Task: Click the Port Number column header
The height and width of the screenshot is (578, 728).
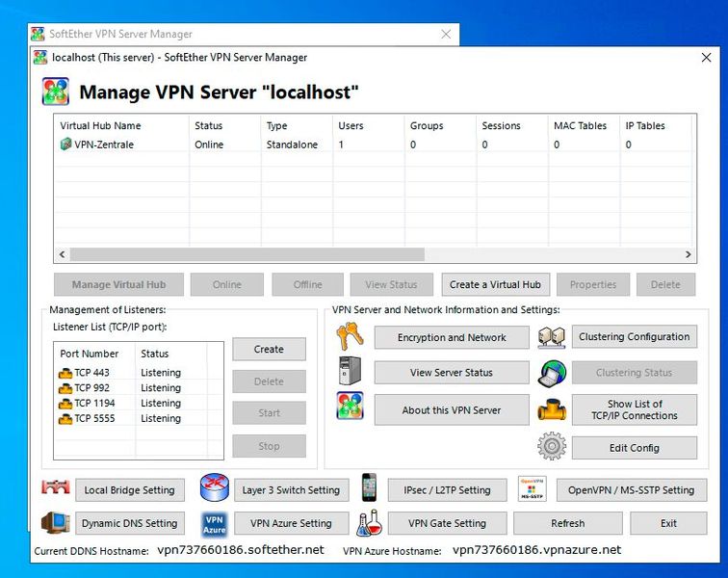Action: pyautogui.click(x=95, y=354)
